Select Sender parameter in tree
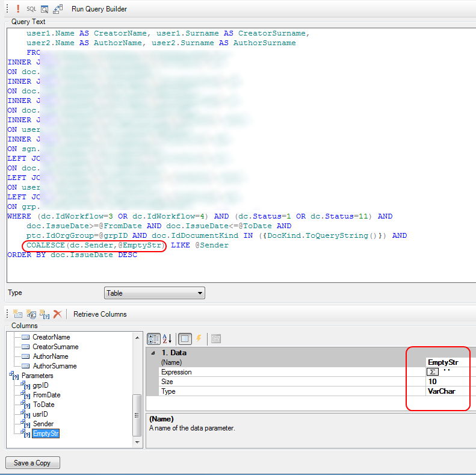 (43, 424)
